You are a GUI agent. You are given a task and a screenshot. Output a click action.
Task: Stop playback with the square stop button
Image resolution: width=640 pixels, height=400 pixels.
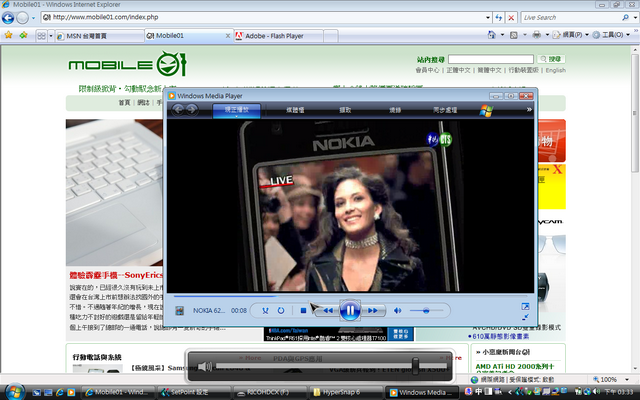[303, 311]
